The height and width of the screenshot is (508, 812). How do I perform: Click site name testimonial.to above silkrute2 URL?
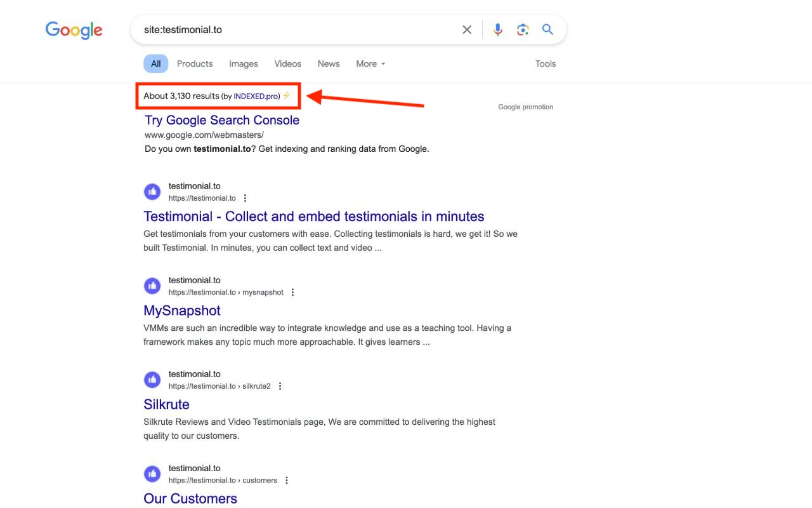tap(195, 374)
